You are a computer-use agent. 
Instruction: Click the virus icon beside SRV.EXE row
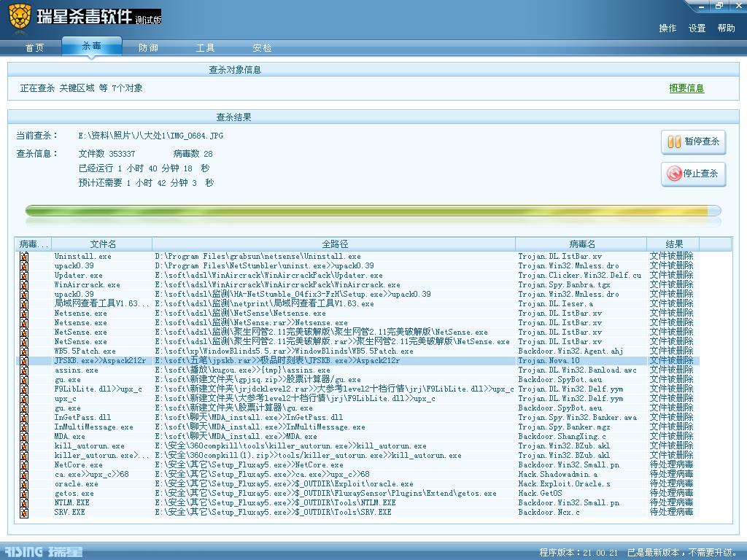[x=24, y=513]
